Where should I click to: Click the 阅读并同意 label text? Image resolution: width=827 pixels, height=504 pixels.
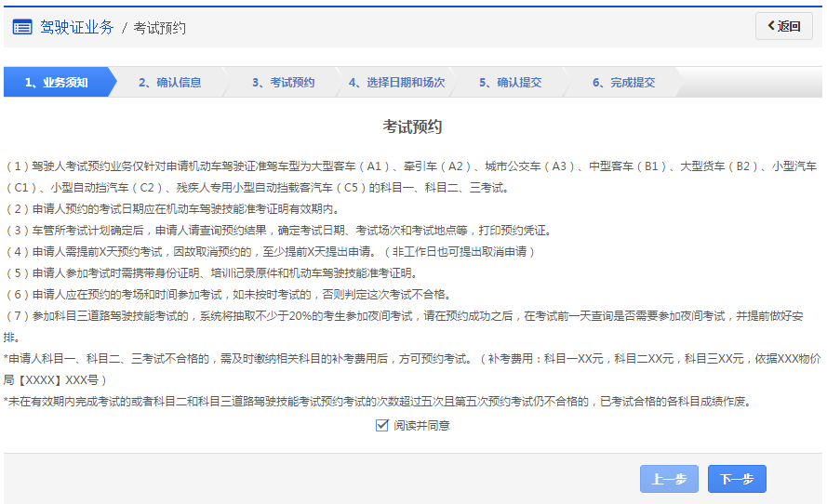[421, 425]
